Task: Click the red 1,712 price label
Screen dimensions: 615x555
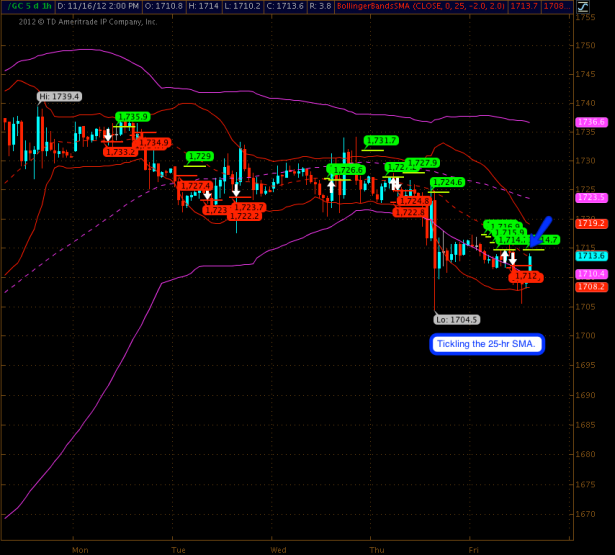Action: tap(526, 276)
